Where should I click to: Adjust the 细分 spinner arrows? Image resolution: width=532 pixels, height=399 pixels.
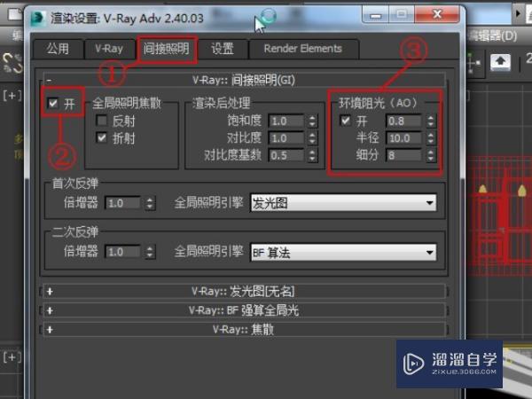point(431,155)
